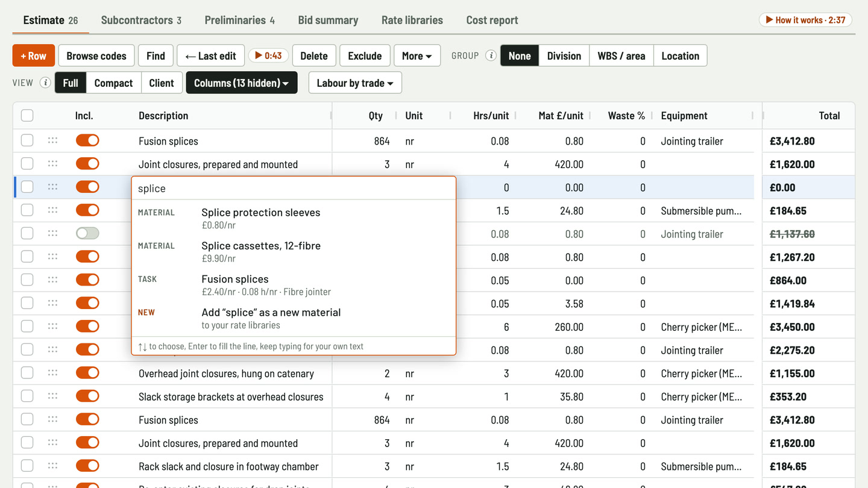This screenshot has width=868, height=488.
Task: Expand the More menu
Action: (417, 56)
